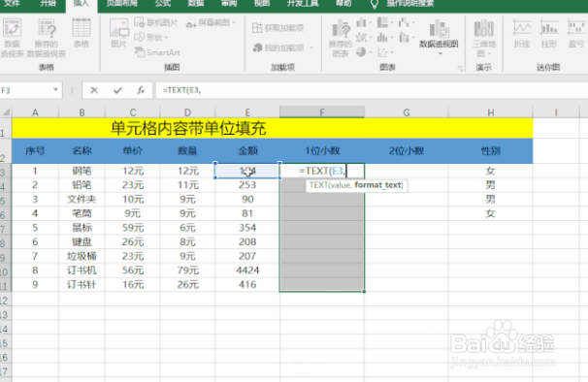Select column A header
588x382 pixels.
pyautogui.click(x=35, y=112)
